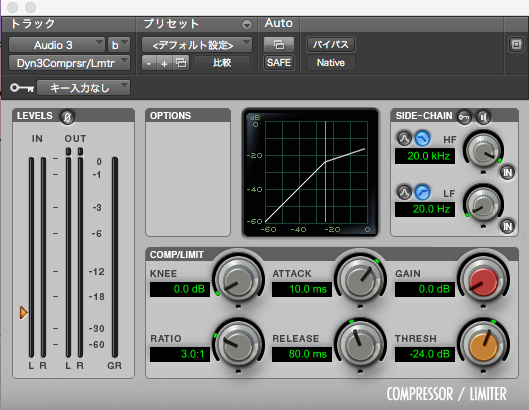Click the Auto enable automation parameters icon
Screen dimensions: 529x410
279,45
